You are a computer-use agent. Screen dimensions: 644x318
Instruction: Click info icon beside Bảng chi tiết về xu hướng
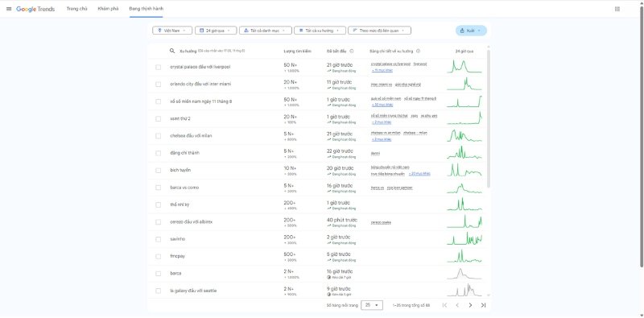[x=418, y=52]
